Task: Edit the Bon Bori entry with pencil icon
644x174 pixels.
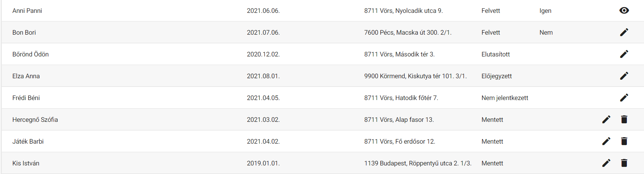Action: point(624,32)
